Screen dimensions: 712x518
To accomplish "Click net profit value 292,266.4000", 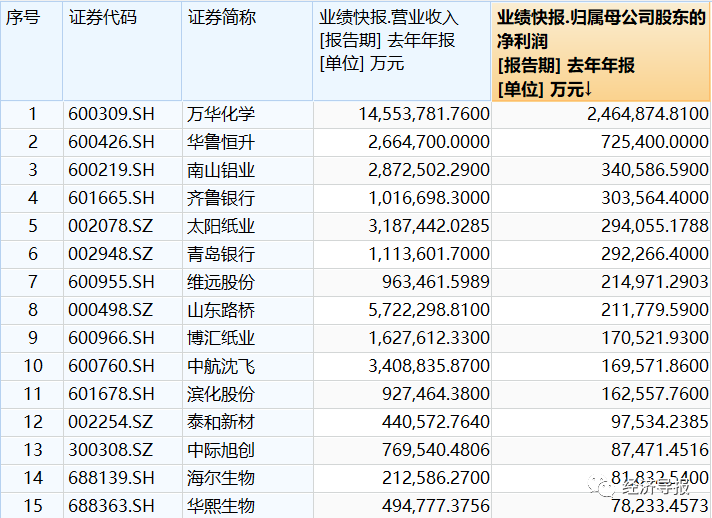I will (655, 254).
